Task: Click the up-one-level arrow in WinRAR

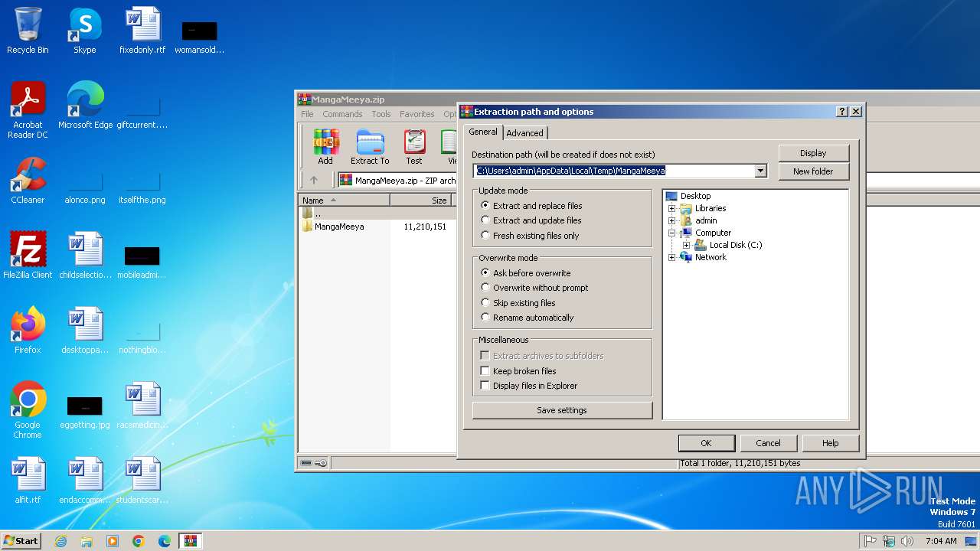Action: point(314,181)
